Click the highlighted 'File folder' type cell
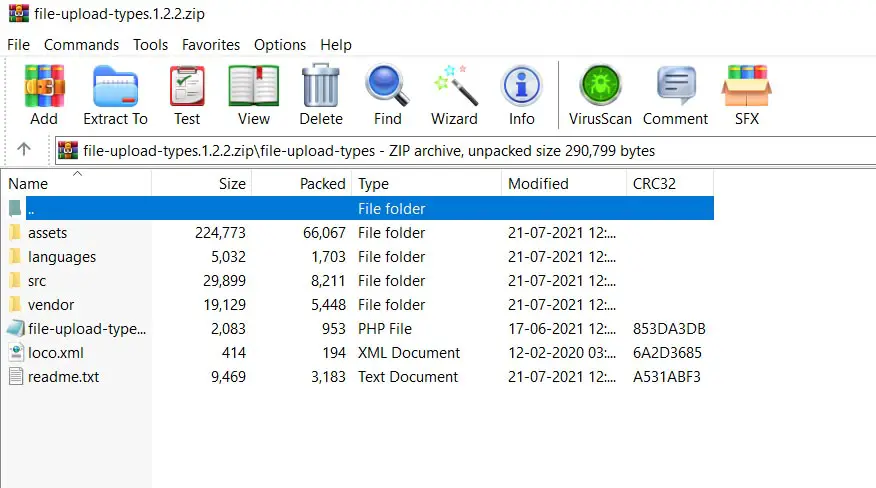This screenshot has height=488, width=876. tap(392, 209)
